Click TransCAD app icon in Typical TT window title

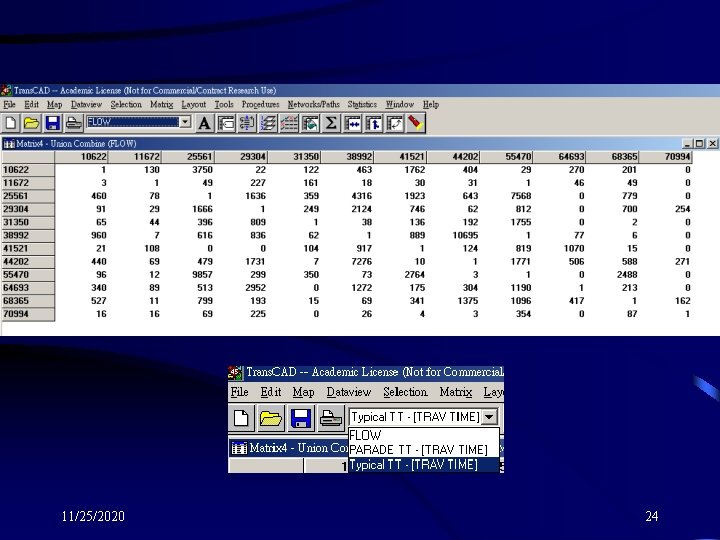[235, 372]
